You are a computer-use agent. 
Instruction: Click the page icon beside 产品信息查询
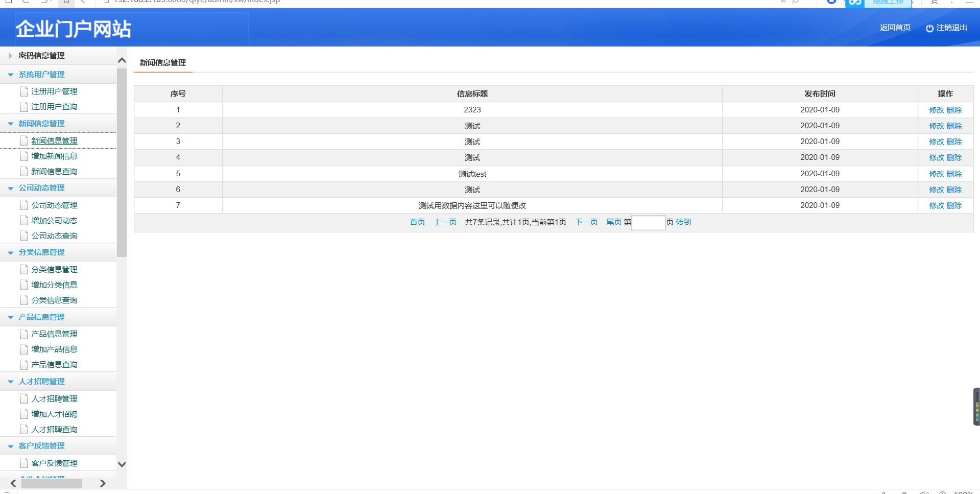[23, 364]
